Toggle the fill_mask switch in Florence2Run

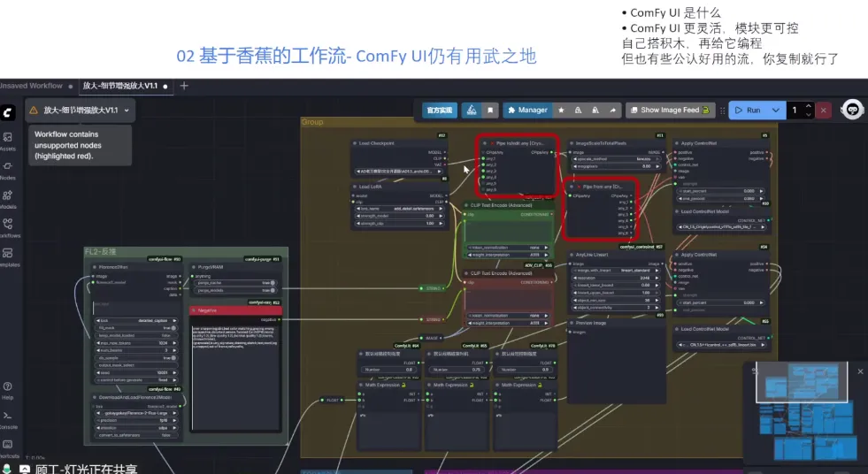(173, 328)
